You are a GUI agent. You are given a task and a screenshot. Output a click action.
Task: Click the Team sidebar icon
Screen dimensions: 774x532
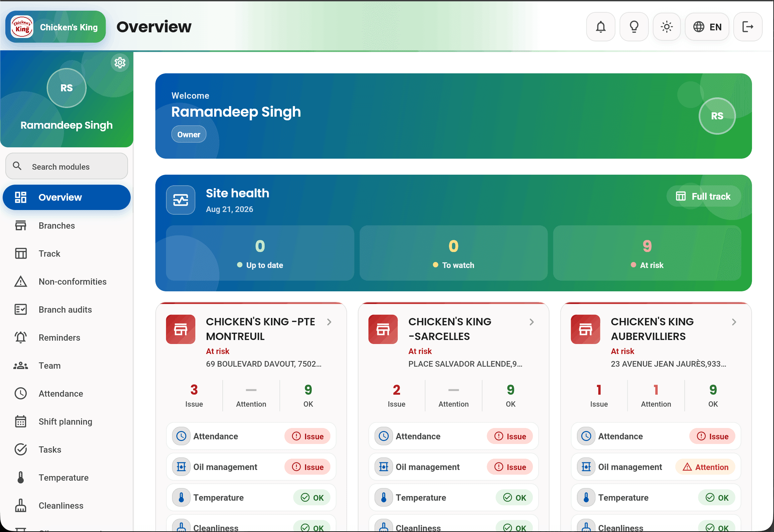(21, 366)
